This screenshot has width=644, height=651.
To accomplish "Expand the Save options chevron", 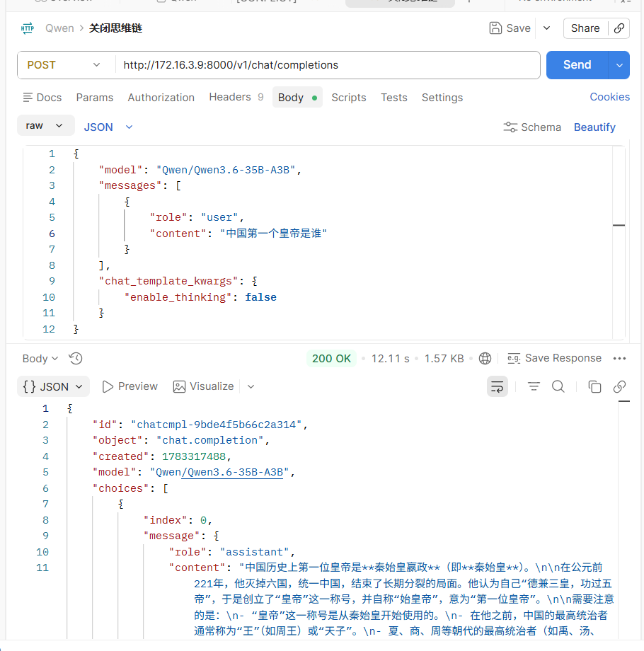I will (x=546, y=28).
